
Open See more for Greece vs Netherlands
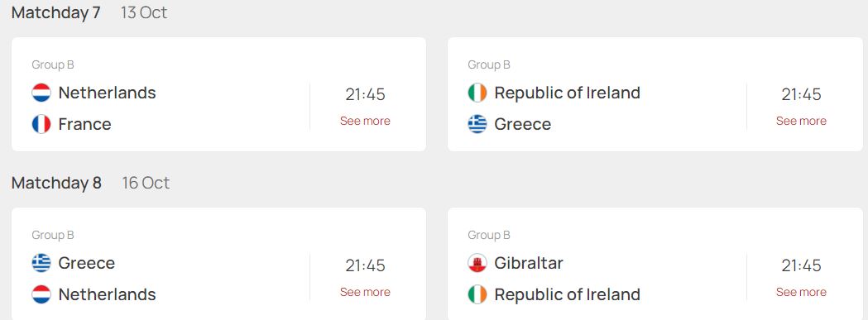(365, 292)
